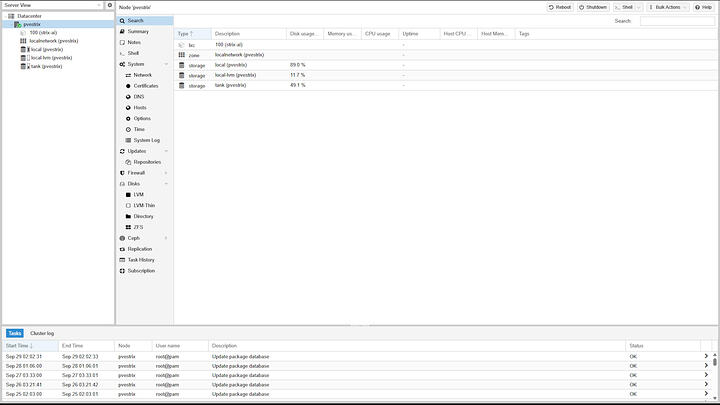The width and height of the screenshot is (720, 405).
Task: Select the 100 (strix-ai) lxc row in the grid
Action: (x=445, y=45)
